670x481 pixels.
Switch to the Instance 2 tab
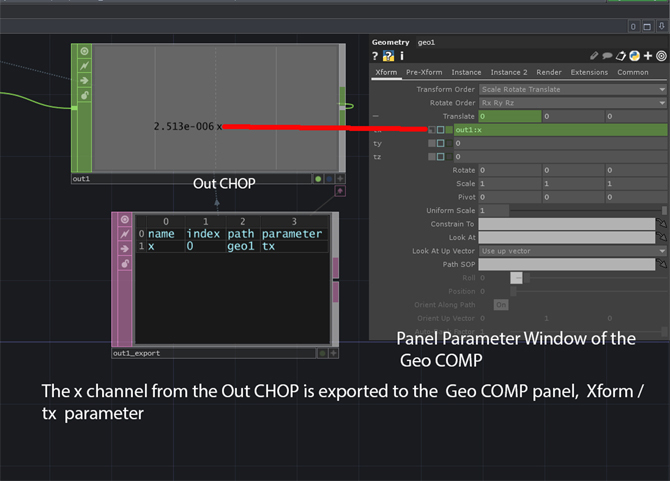pyautogui.click(x=508, y=72)
